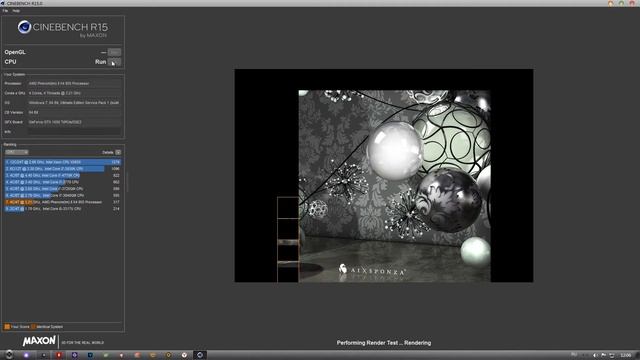Click the Performing Render Test status text

pos(384,343)
